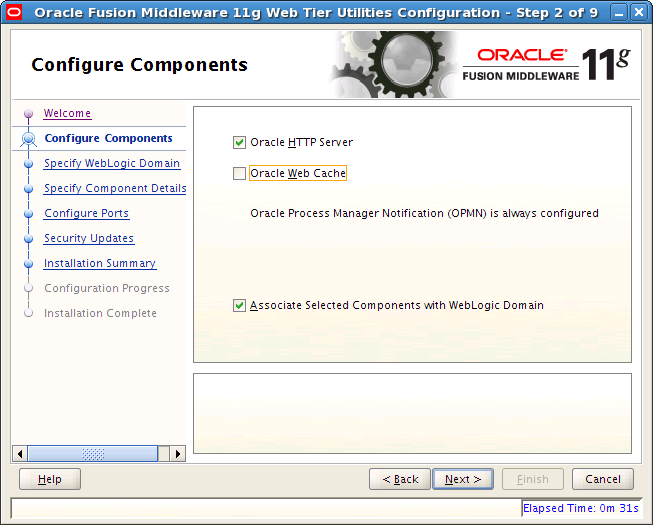The width and height of the screenshot is (653, 525).
Task: Click the bullet icon beside Security Updates
Action: tap(28, 239)
